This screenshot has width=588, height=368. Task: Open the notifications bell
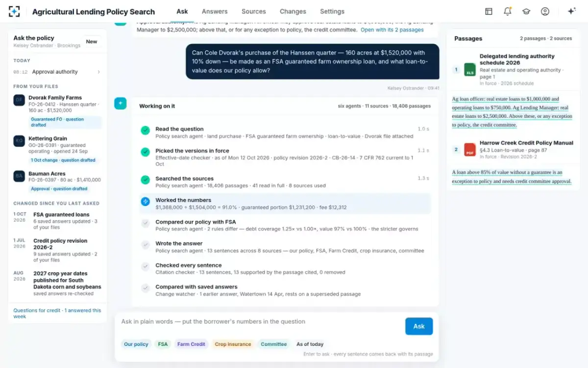coord(508,11)
